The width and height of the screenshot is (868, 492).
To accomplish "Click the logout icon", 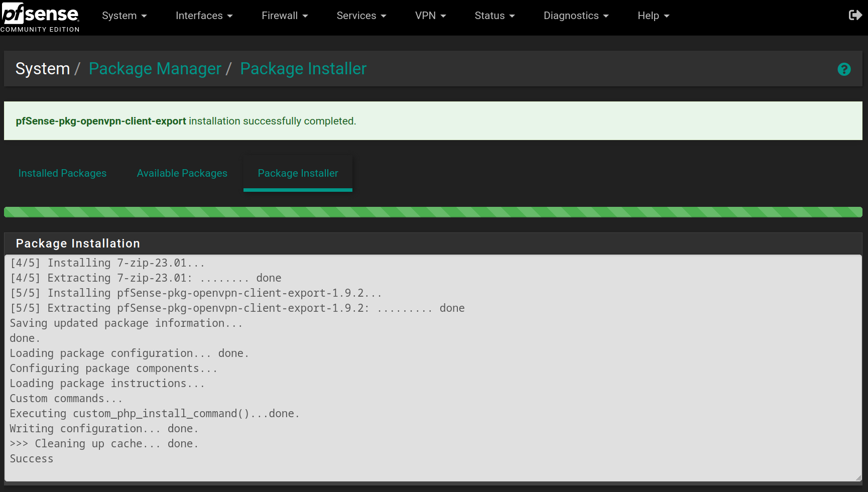I will 855,16.
